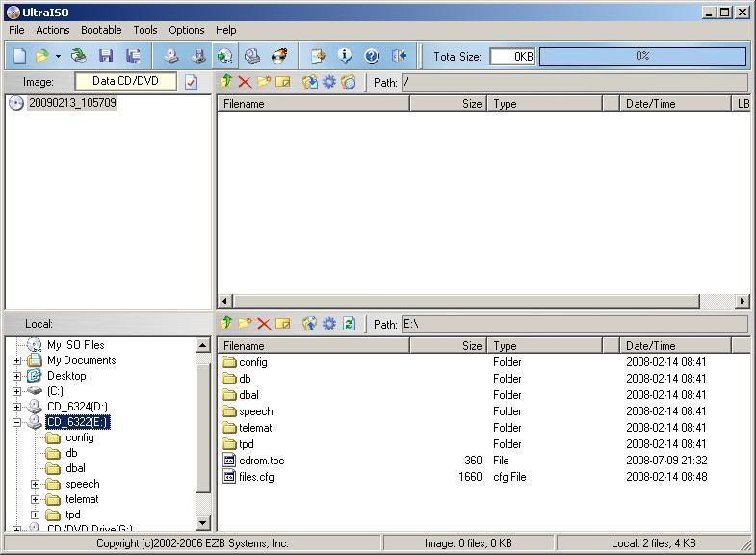Open the Help menu
The height and width of the screenshot is (555, 756).
point(225,30)
